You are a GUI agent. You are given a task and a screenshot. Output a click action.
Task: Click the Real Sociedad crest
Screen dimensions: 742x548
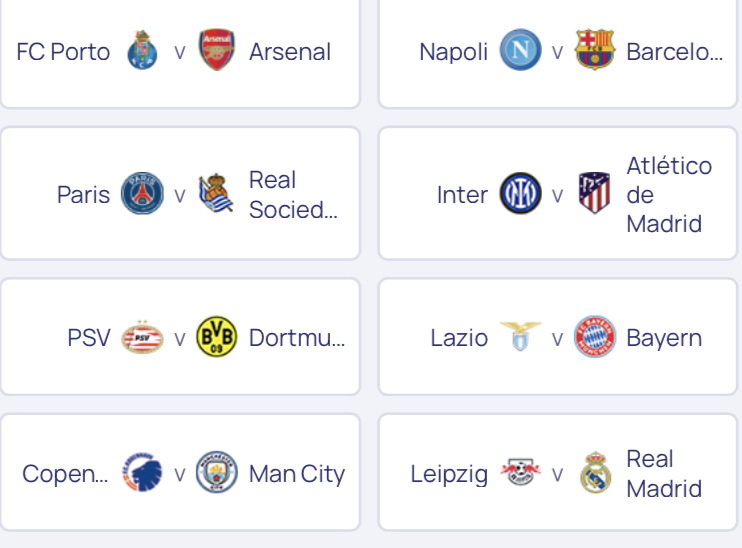coord(216,193)
